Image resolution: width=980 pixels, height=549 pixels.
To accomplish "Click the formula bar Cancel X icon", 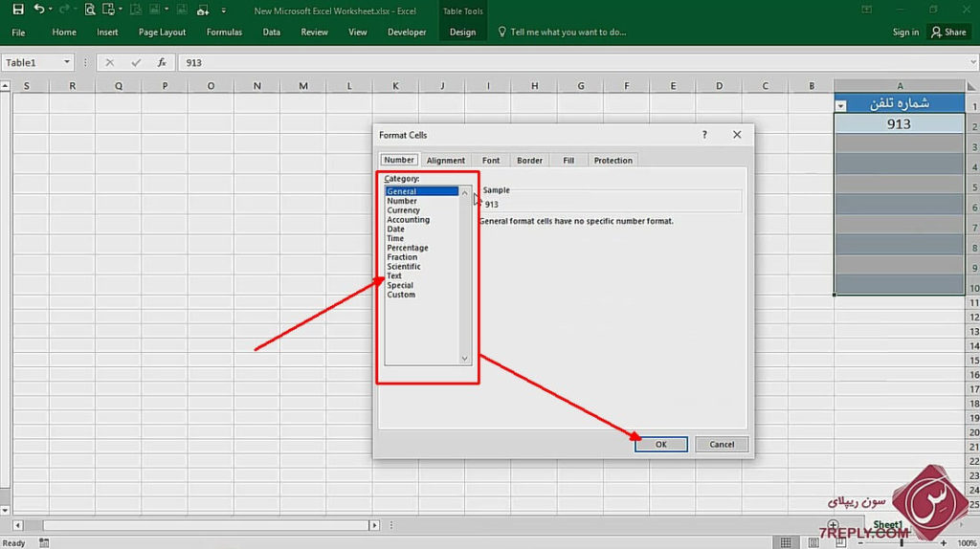I will (x=109, y=62).
